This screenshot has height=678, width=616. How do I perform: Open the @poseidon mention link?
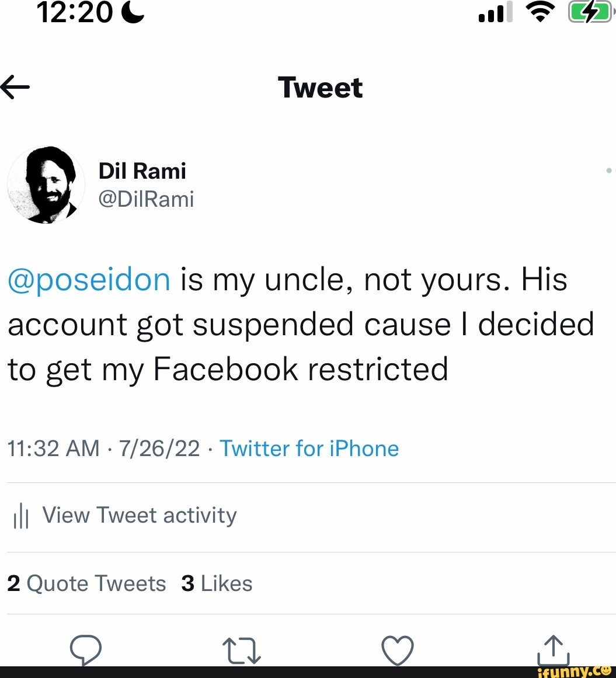(89, 280)
